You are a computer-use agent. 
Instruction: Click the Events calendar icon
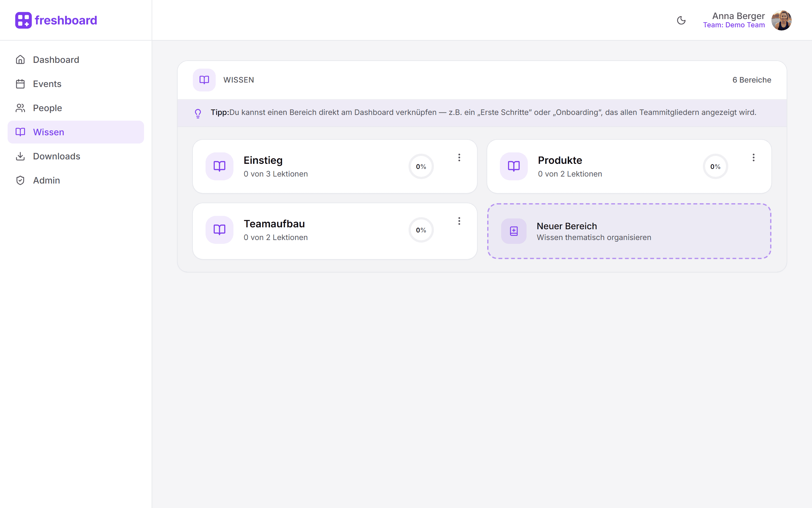pyautogui.click(x=21, y=84)
